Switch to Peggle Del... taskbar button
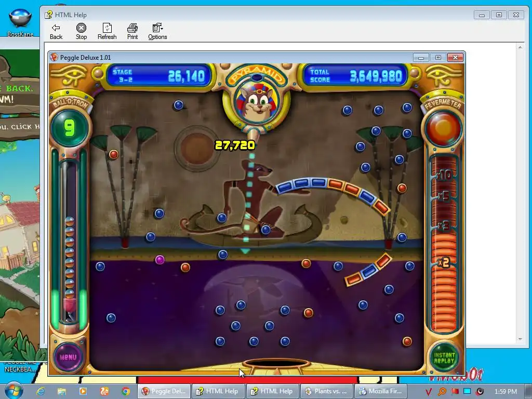The image size is (532, 399). (x=164, y=391)
